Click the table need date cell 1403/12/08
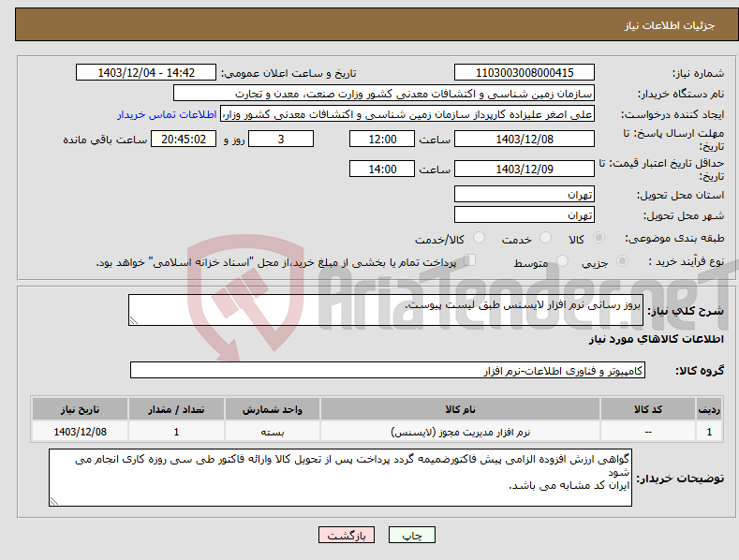739x560 pixels. pos(81,432)
